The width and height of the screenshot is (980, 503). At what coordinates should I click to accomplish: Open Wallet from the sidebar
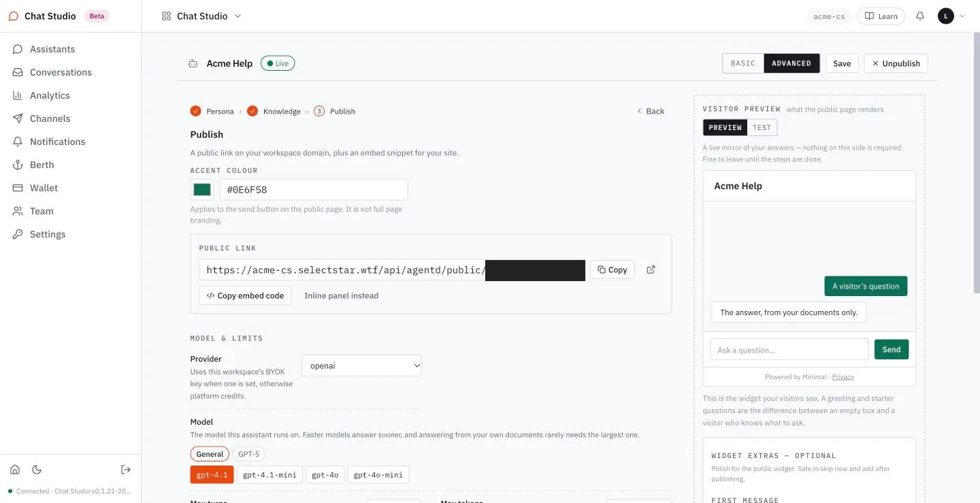click(x=44, y=188)
